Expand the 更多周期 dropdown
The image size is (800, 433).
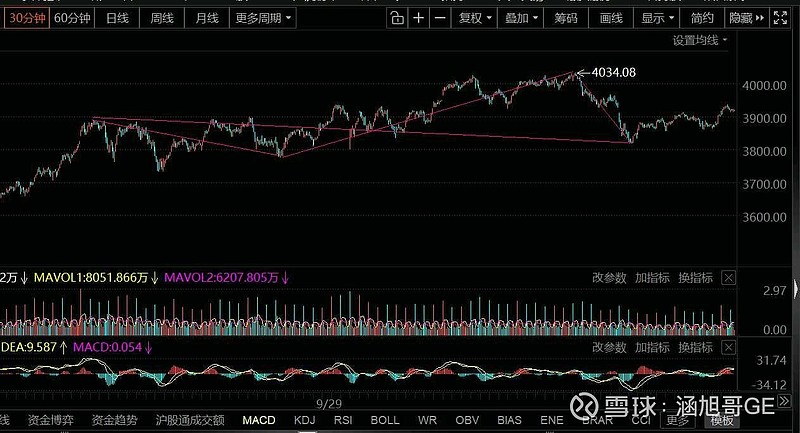pyautogui.click(x=264, y=18)
